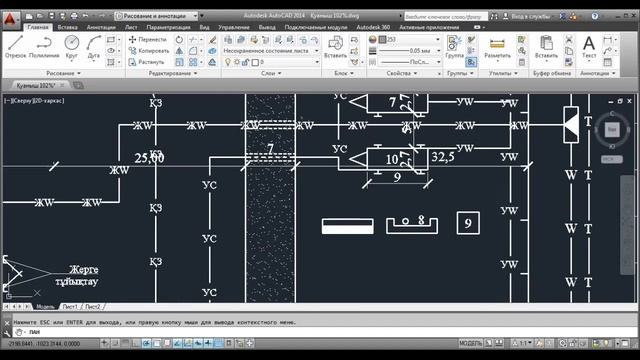
Task: Select the Offset tool icon
Action: (x=212, y=62)
